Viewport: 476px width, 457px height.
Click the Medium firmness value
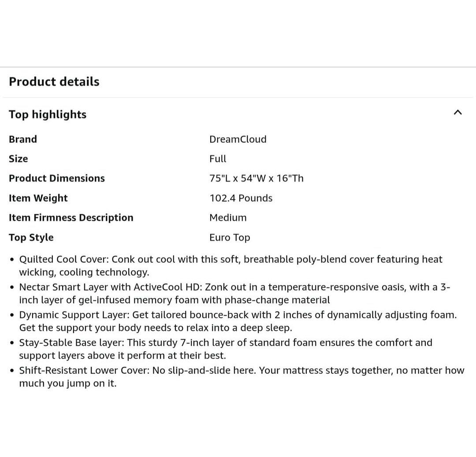tap(228, 218)
